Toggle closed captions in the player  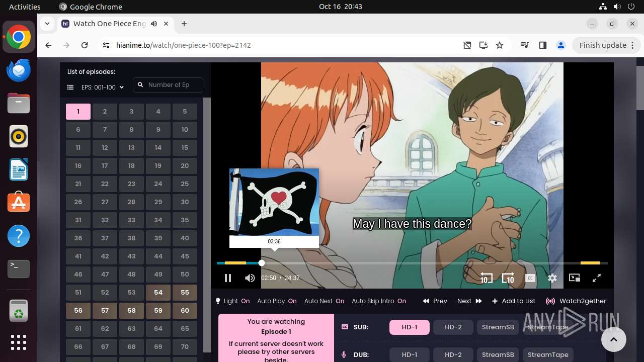[x=530, y=278]
